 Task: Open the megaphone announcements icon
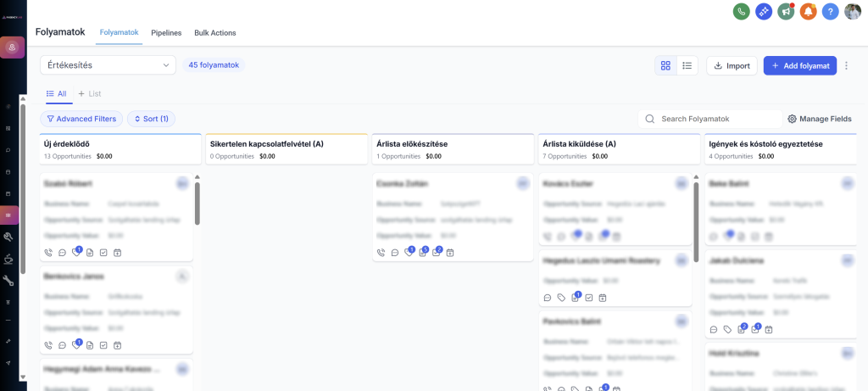point(786,12)
